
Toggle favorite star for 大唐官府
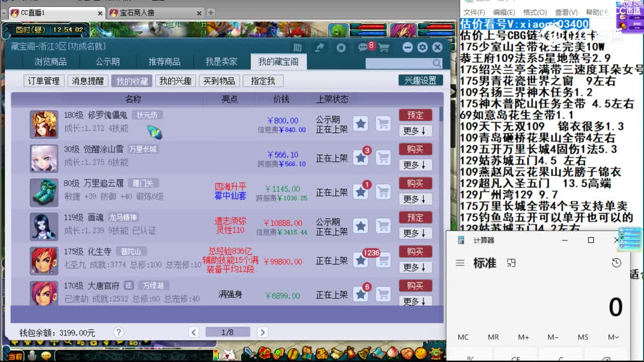point(361,294)
